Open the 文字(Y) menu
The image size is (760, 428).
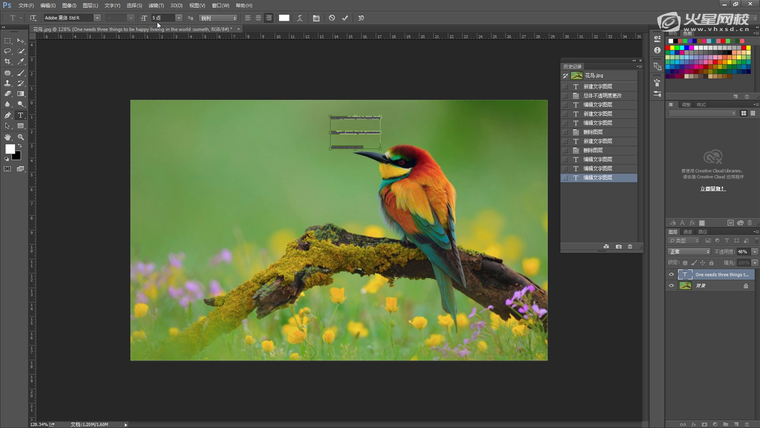(x=112, y=5)
